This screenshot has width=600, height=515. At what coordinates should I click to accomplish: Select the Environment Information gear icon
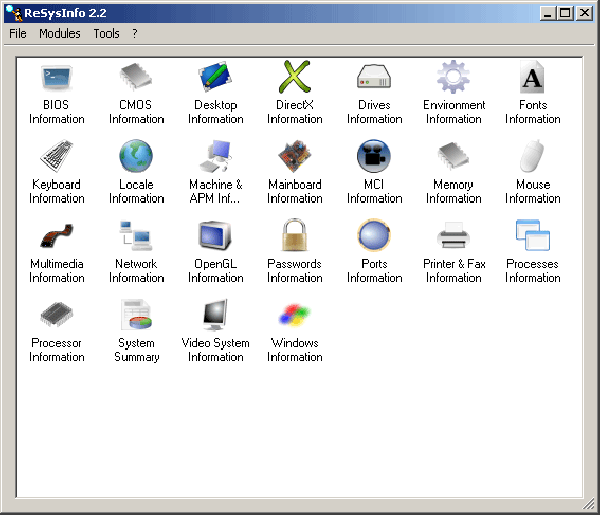point(454,78)
